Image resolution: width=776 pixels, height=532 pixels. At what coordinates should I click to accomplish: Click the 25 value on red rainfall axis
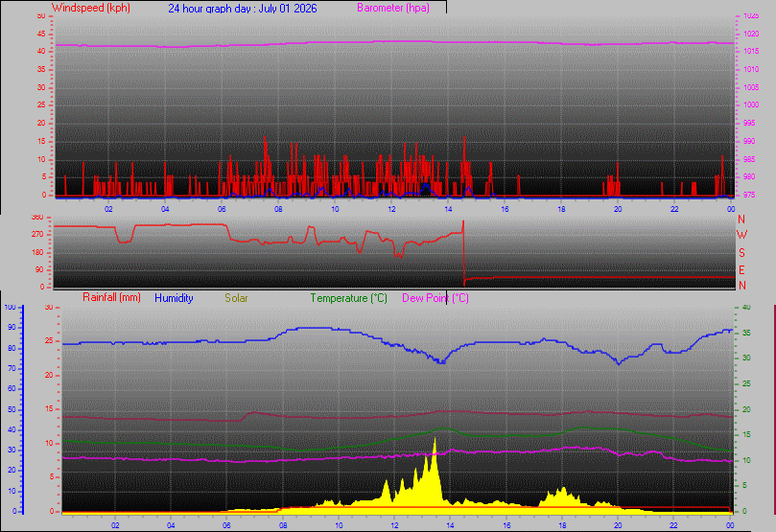[x=49, y=341]
